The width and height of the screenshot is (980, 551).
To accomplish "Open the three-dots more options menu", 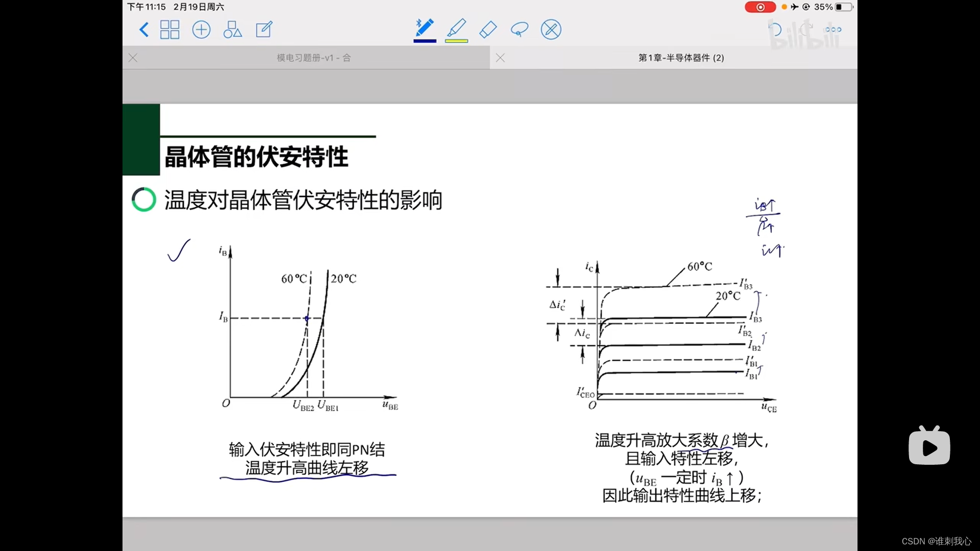I will click(833, 30).
